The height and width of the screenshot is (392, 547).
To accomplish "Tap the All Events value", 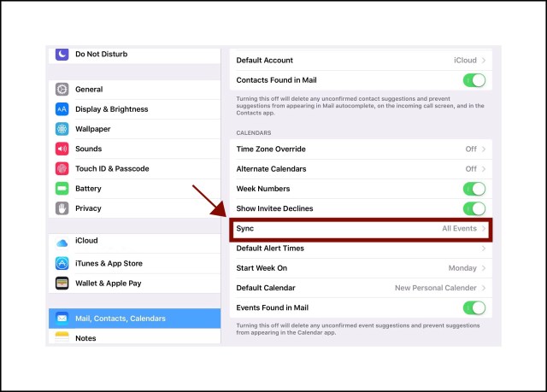I will pos(459,229).
